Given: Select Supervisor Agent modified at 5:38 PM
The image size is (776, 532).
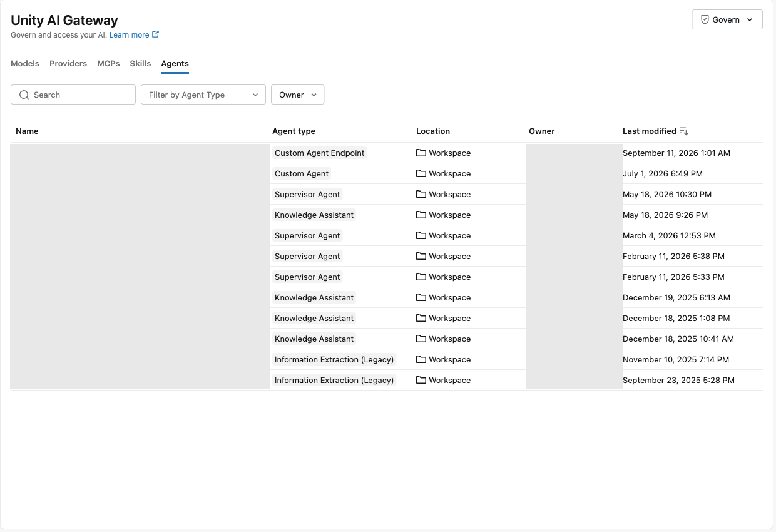Looking at the screenshot, I should (386, 256).
